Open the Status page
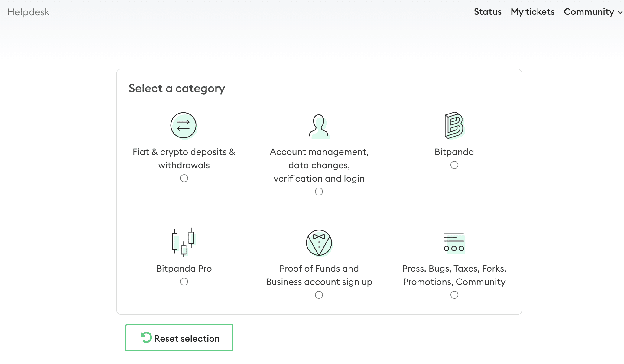Image resolution: width=624 pixels, height=364 pixels. point(488,12)
